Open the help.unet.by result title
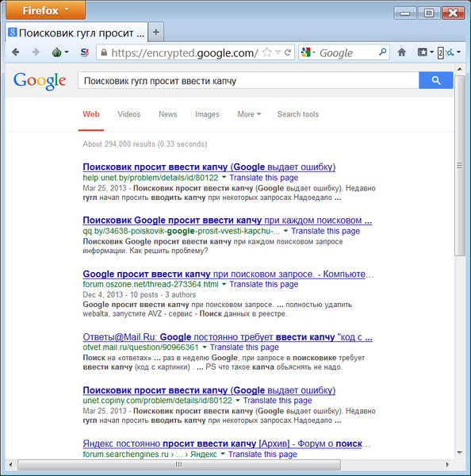 pos(209,167)
